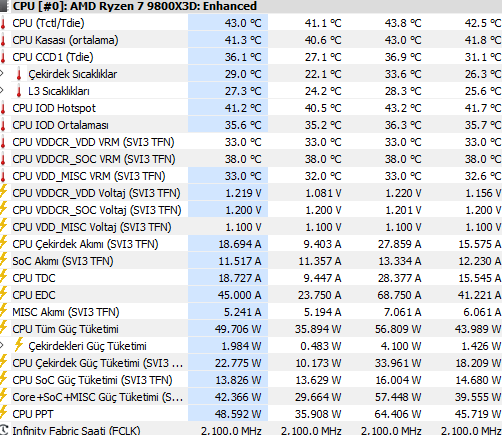The image size is (502, 435).
Task: Expand the Çekirdekleri Güç Tüketimi row
Action: tap(2, 345)
